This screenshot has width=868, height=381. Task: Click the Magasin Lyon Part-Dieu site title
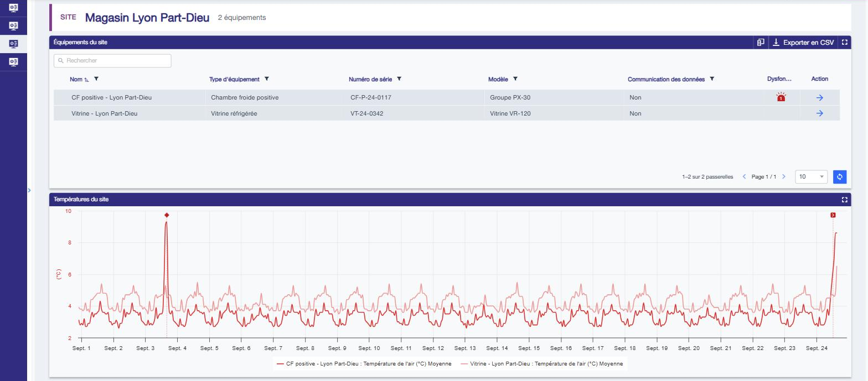point(147,18)
